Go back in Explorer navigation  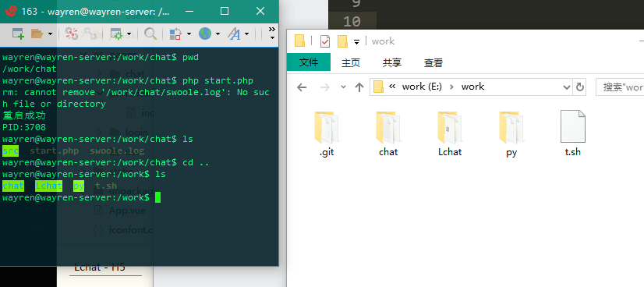302,87
